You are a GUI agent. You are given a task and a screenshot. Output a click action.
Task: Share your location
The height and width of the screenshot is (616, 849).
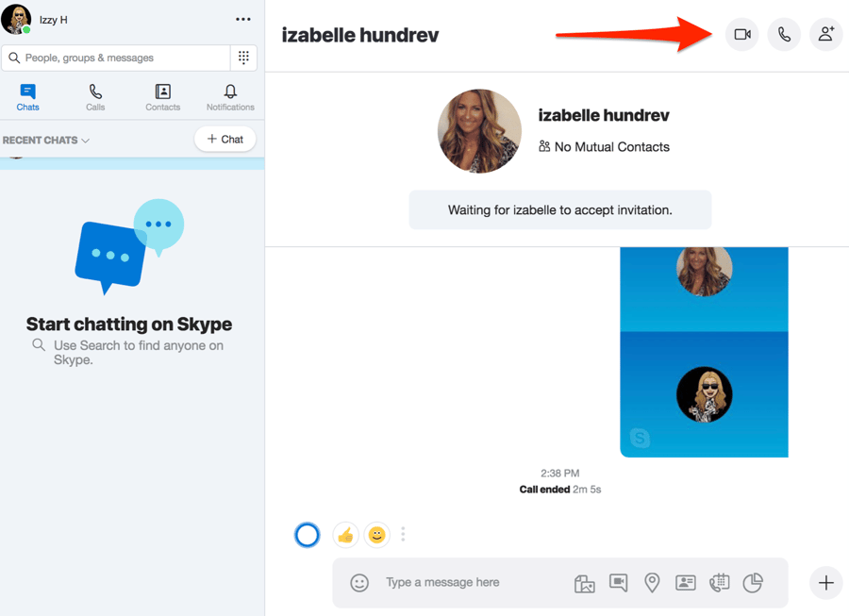click(652, 583)
